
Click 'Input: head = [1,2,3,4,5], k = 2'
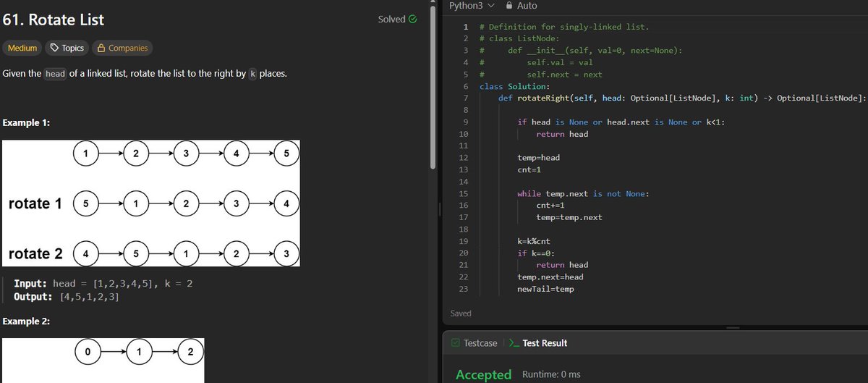(x=103, y=284)
